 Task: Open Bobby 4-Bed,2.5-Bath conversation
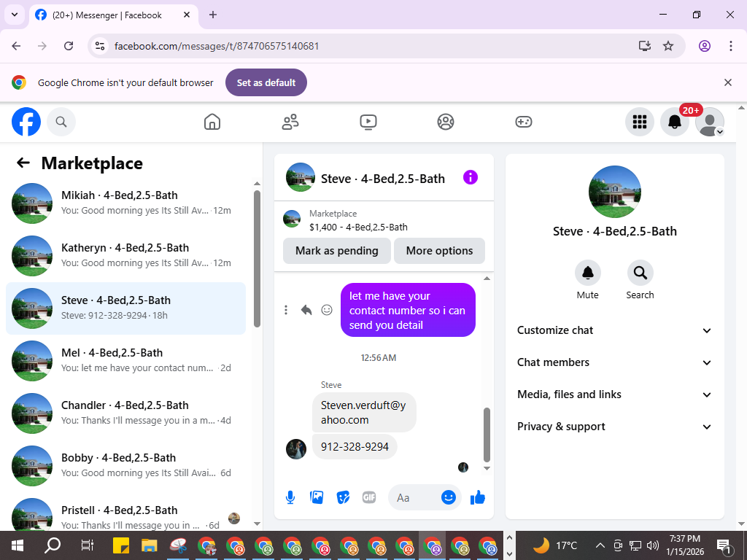coord(125,466)
